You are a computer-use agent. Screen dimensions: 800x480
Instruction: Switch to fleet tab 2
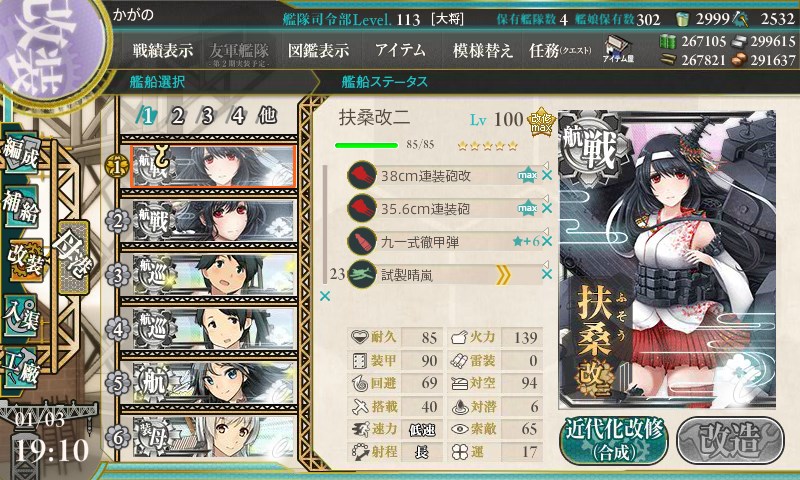[177, 116]
